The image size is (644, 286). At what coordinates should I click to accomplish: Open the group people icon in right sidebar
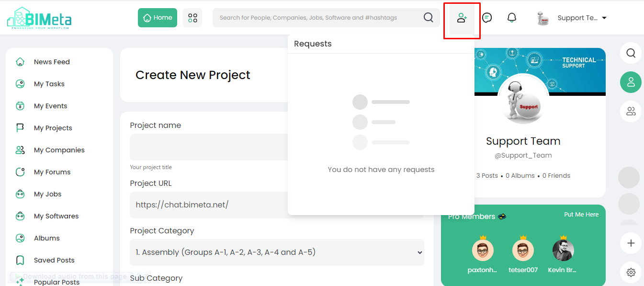(631, 112)
